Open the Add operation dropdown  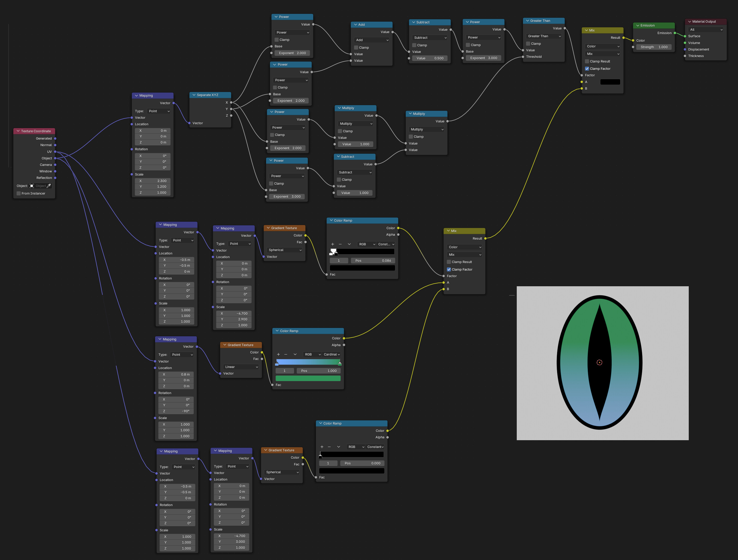point(372,40)
